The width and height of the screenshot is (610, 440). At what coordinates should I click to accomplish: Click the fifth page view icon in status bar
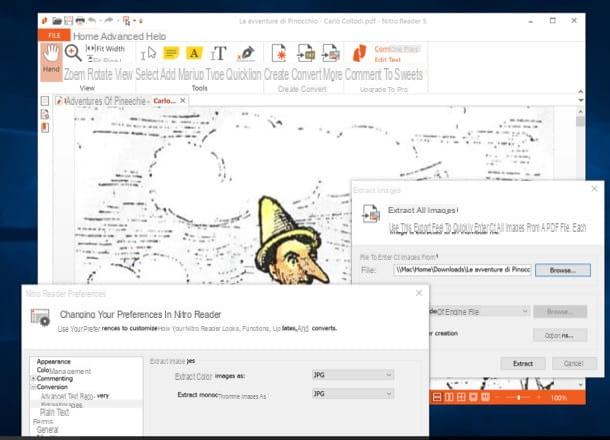tap(485, 397)
